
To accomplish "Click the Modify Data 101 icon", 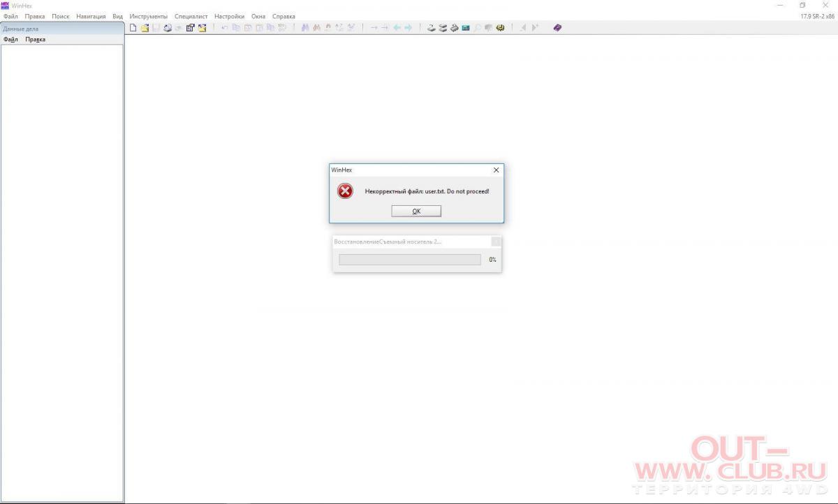I will [x=282, y=28].
